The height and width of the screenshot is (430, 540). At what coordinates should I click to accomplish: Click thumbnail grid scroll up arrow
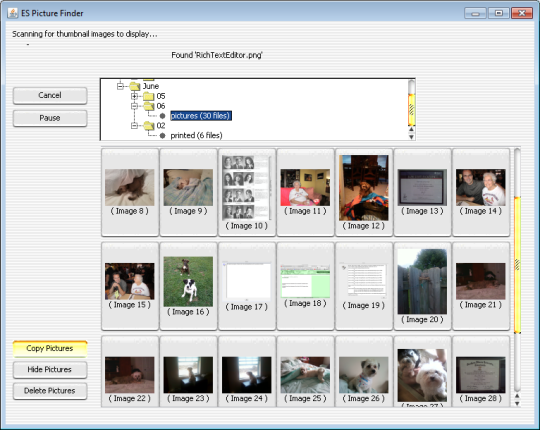[x=517, y=396]
